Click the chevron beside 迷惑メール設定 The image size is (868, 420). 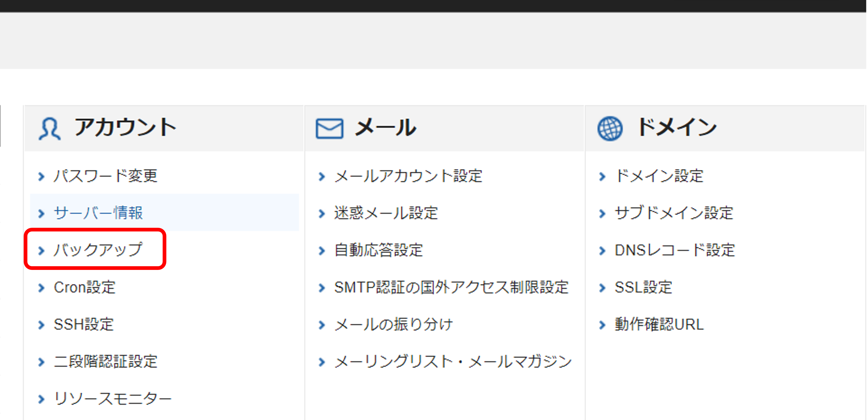(x=321, y=214)
